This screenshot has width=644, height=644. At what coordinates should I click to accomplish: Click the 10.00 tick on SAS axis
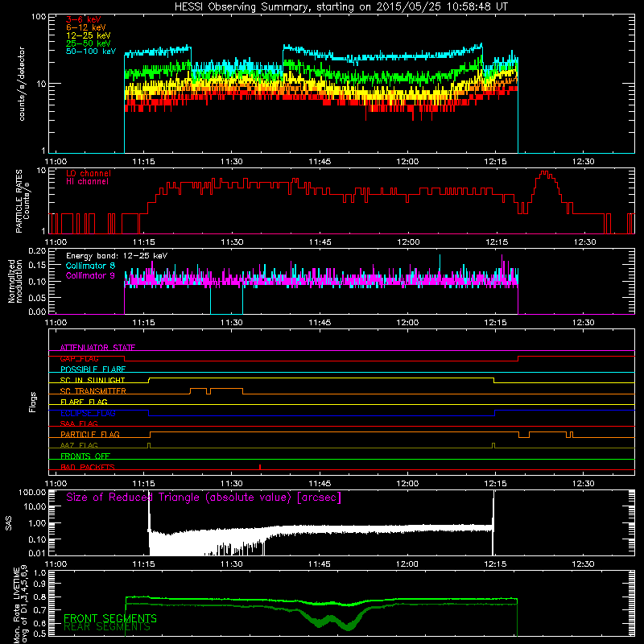coord(35,507)
